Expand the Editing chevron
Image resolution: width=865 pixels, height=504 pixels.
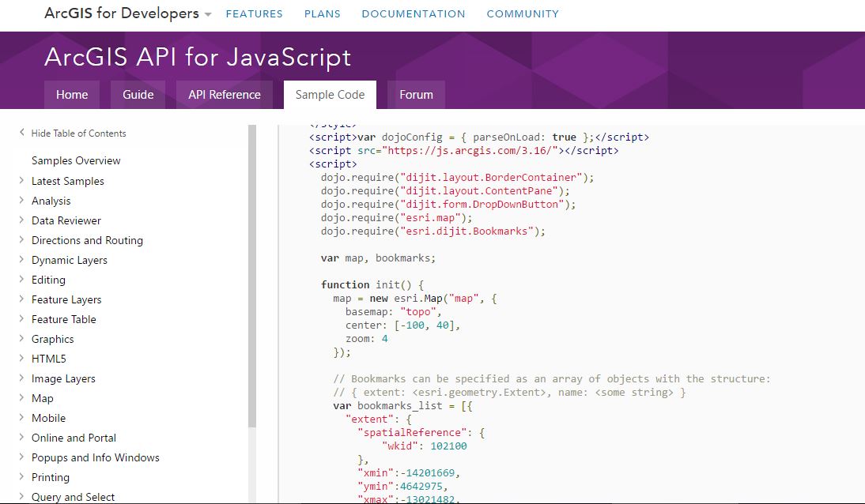[21, 279]
